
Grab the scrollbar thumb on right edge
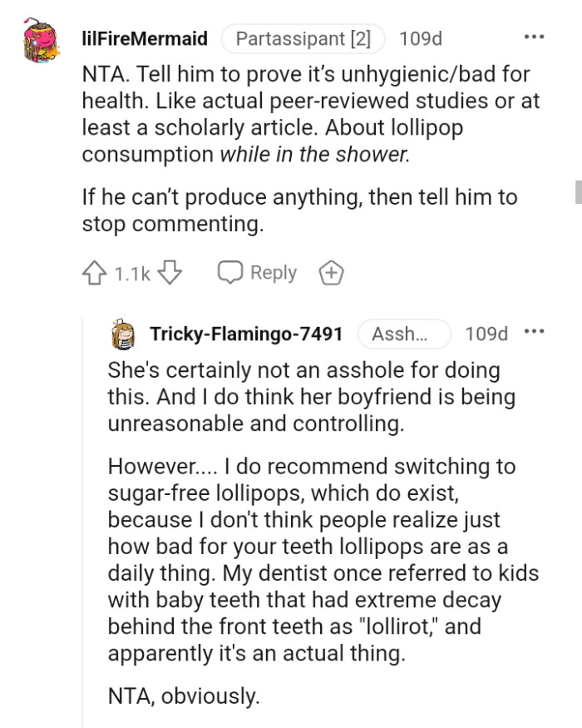(x=578, y=191)
